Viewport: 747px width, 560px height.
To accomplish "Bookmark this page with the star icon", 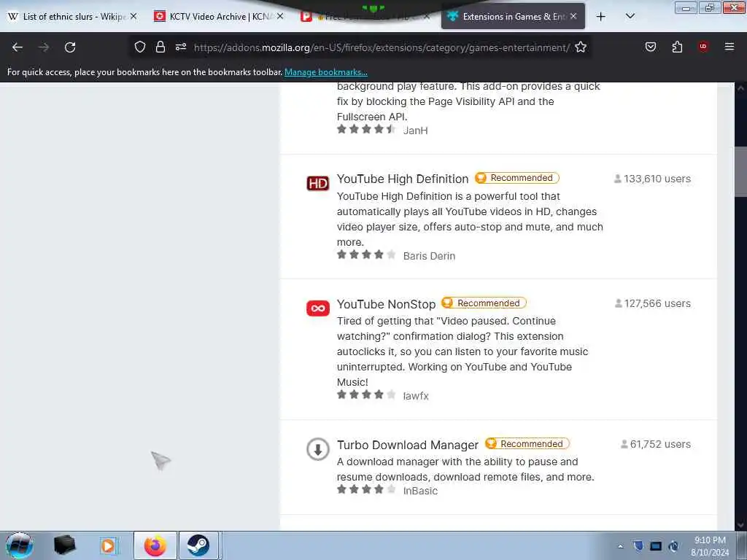I will click(580, 47).
